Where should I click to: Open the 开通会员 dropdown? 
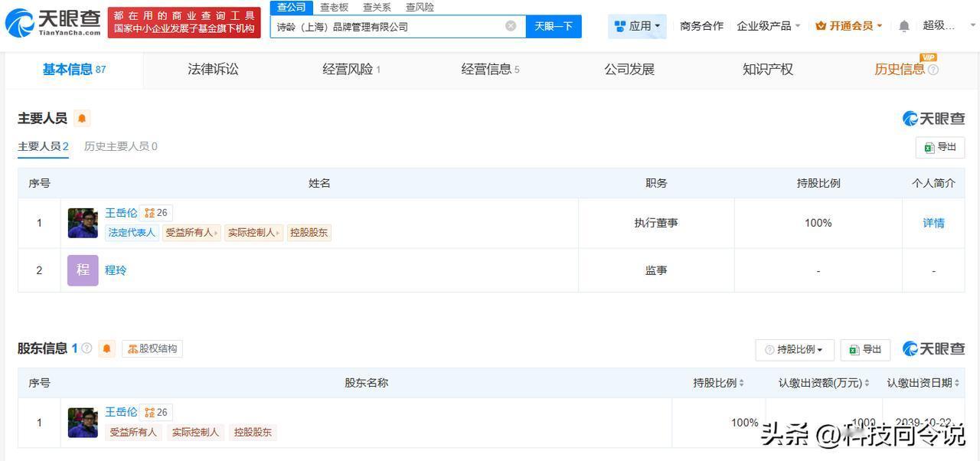pyautogui.click(x=849, y=26)
